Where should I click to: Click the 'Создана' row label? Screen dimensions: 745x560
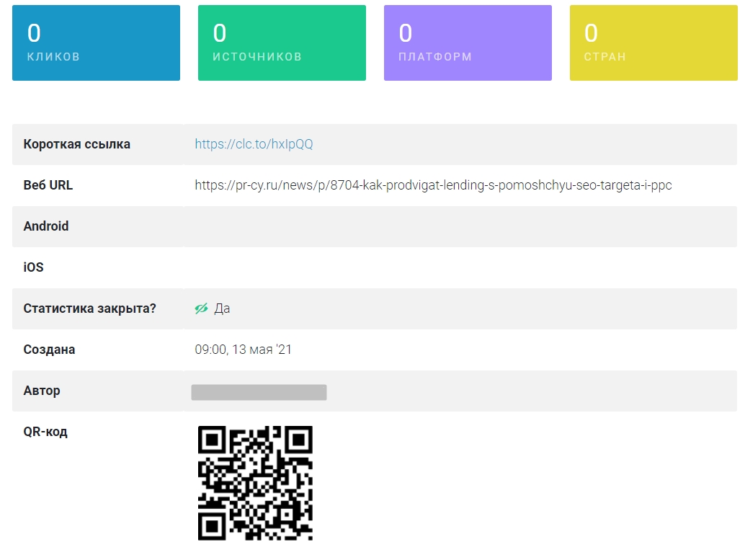click(x=49, y=350)
